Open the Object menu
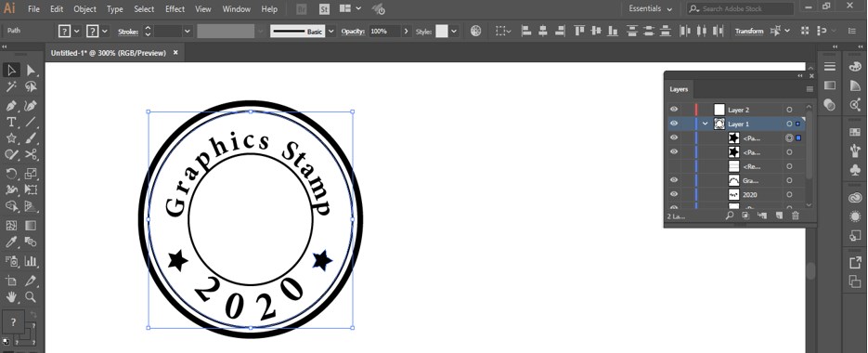This screenshot has height=353, width=868. click(84, 9)
